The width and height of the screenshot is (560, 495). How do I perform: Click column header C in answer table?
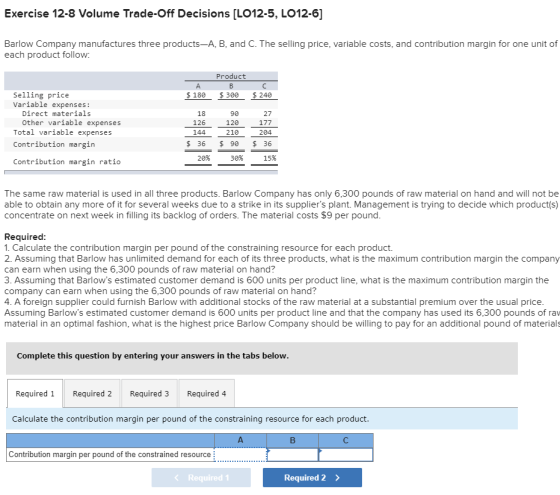point(346,440)
